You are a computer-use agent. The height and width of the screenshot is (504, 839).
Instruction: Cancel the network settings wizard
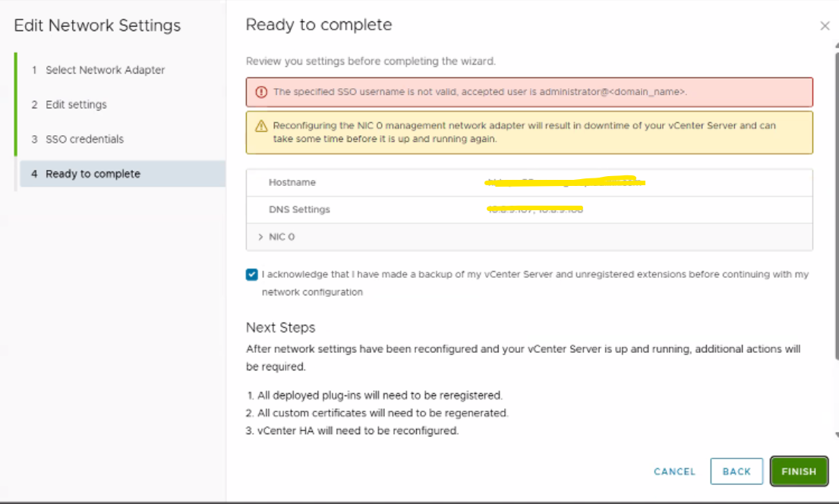[674, 471]
